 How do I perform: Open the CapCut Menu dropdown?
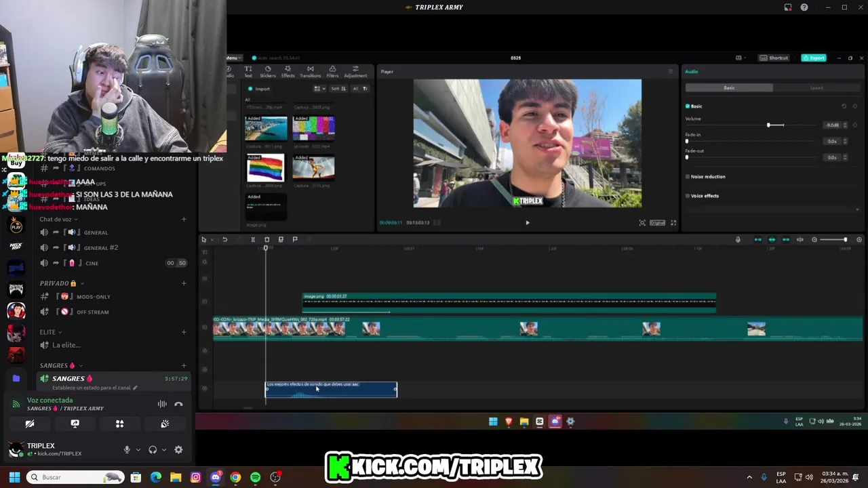tap(233, 58)
